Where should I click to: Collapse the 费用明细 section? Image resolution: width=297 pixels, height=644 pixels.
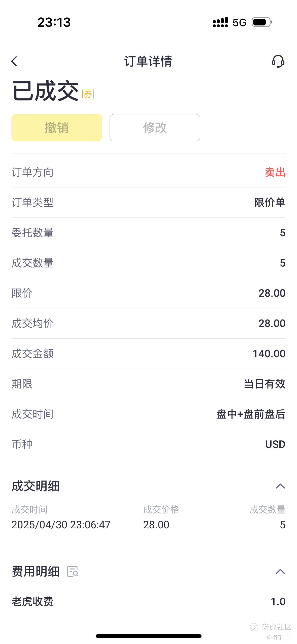(280, 571)
